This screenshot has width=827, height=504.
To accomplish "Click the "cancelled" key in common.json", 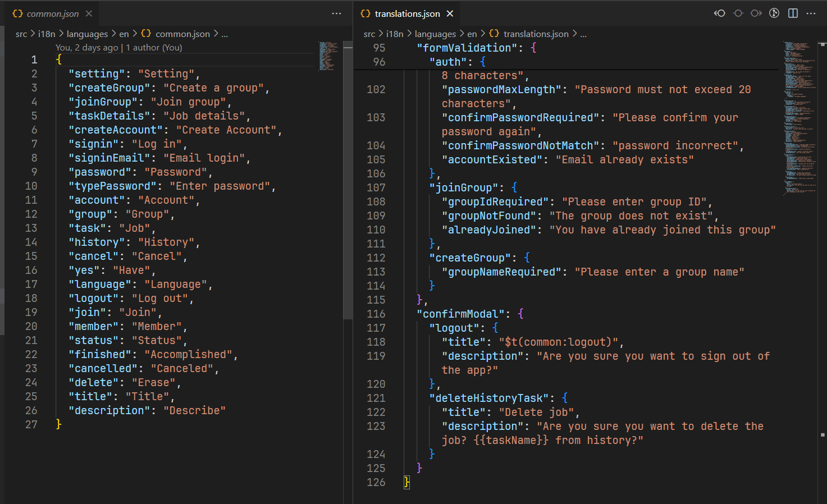I will [103, 368].
